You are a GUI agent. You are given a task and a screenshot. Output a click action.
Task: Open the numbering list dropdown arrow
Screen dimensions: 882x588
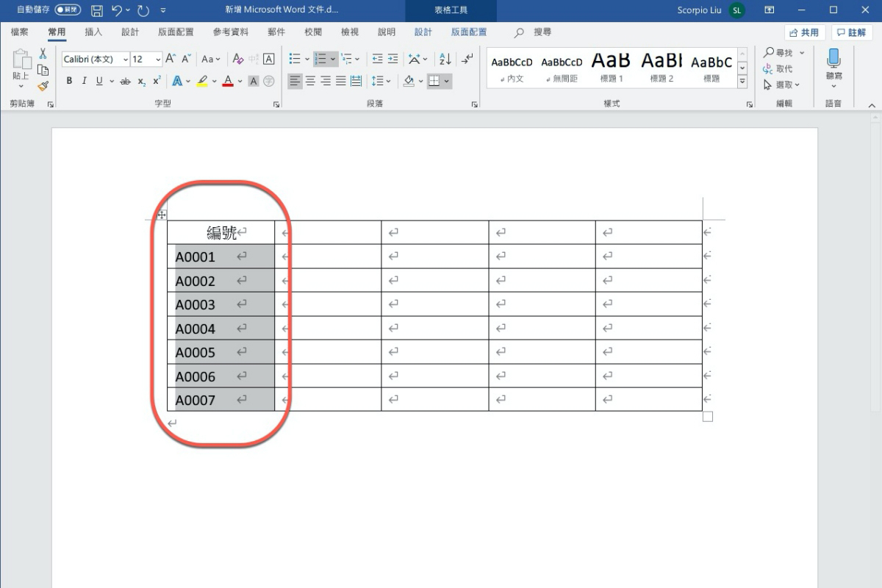(333, 59)
